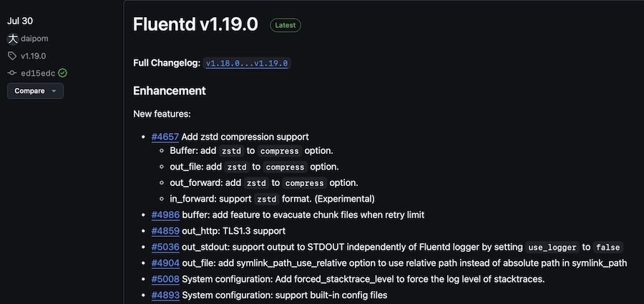Viewport: 644px width, 304px height.
Task: Open pull request #5008 about forced_stacktrace_level
Action: [165, 280]
